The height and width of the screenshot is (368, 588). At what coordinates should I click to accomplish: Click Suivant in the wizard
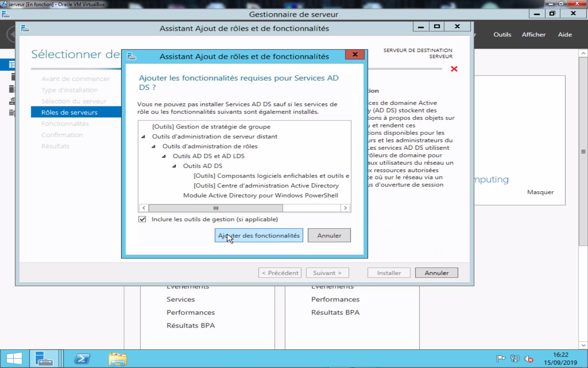327,273
